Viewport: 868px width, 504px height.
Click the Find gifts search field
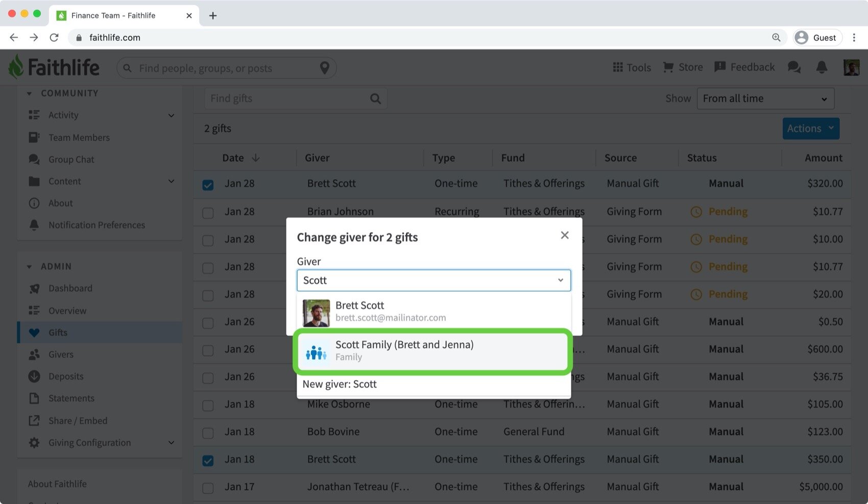click(x=296, y=98)
